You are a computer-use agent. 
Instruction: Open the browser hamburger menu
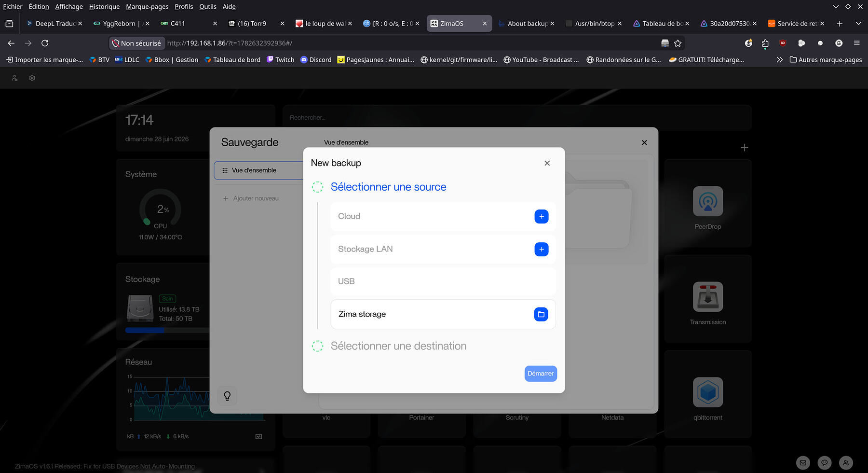857,43
